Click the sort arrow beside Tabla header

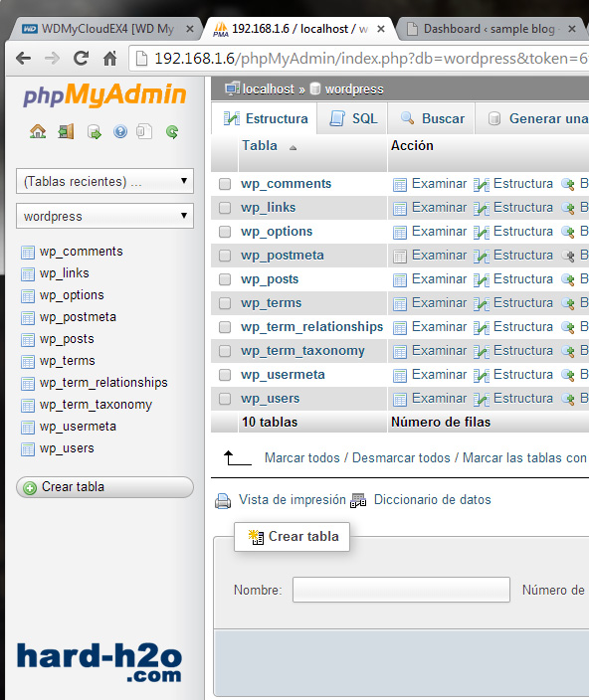[x=293, y=148]
